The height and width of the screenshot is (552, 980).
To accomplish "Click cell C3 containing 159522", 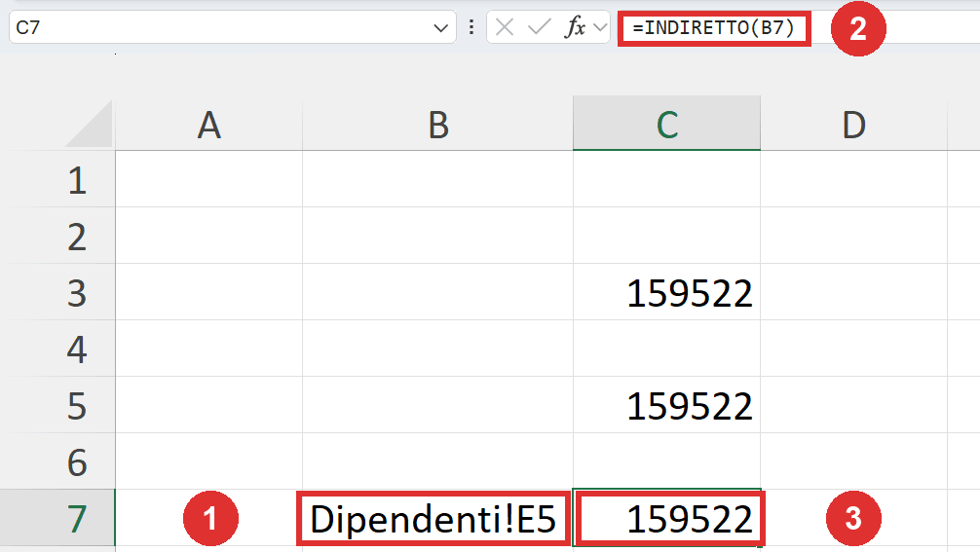I will click(x=667, y=292).
